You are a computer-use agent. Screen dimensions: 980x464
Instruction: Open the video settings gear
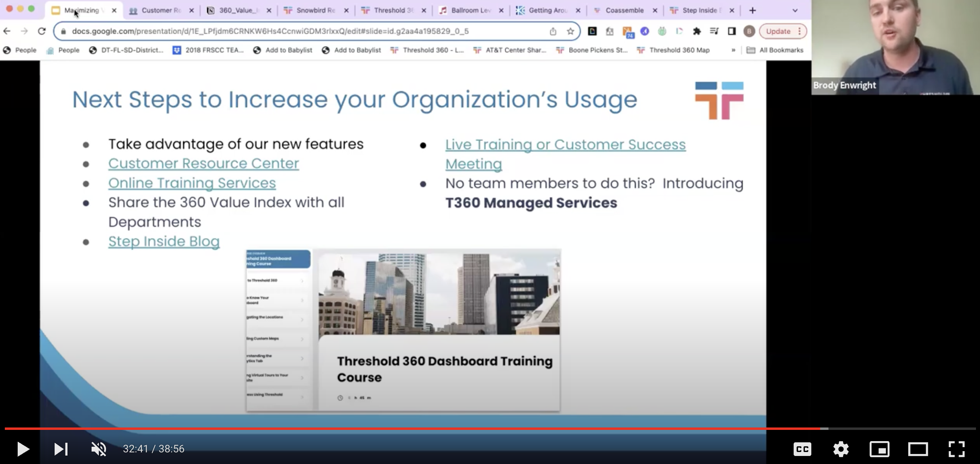841,449
